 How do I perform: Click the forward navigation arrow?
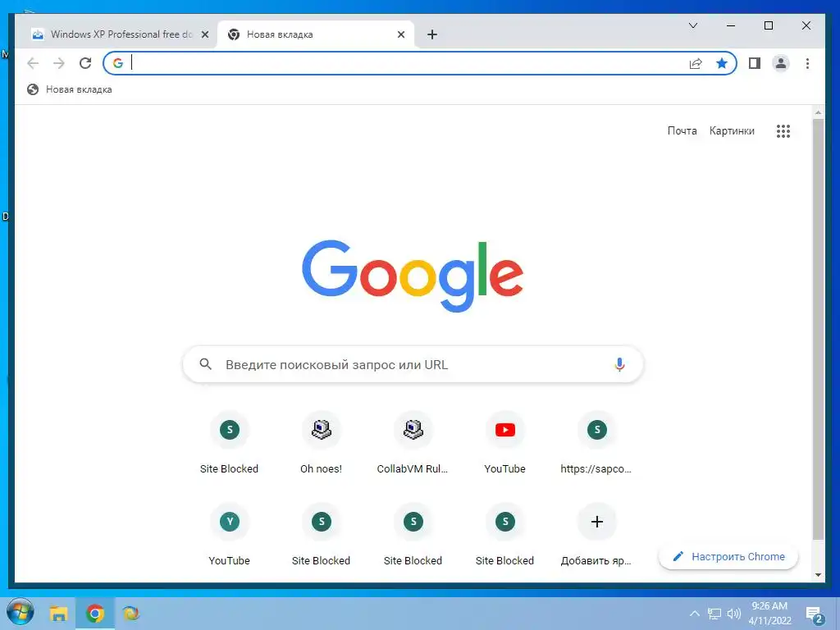point(59,63)
